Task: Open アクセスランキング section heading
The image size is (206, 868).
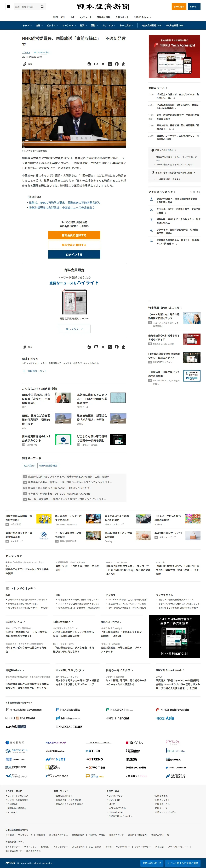Action: point(162,192)
